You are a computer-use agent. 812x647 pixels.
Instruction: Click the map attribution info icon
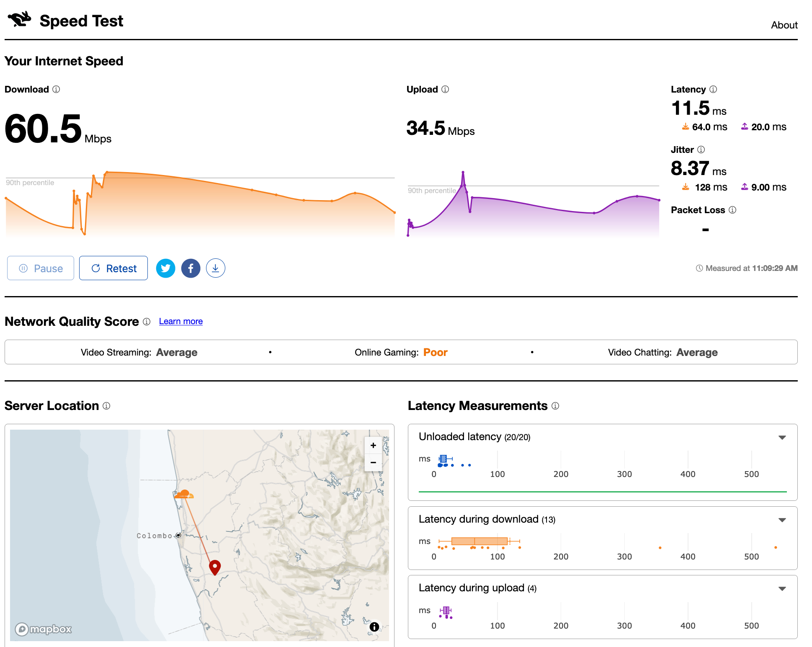pyautogui.click(x=374, y=627)
